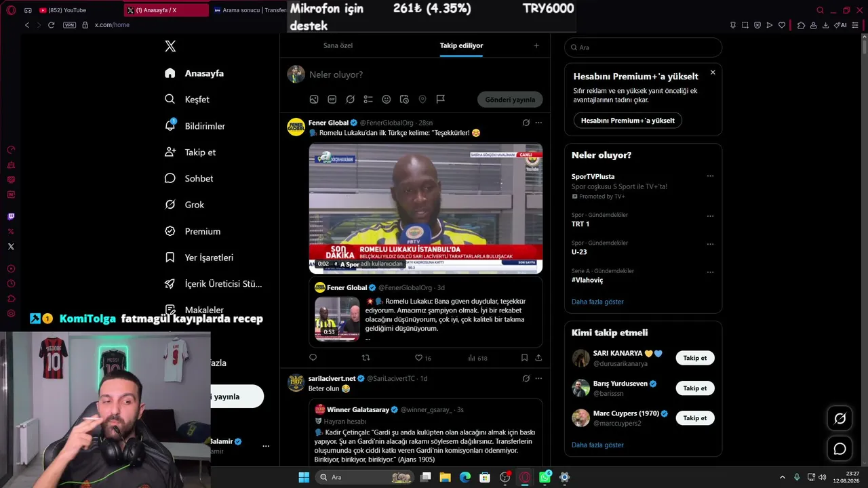Click the Gönderi yayınla button

coord(510,100)
